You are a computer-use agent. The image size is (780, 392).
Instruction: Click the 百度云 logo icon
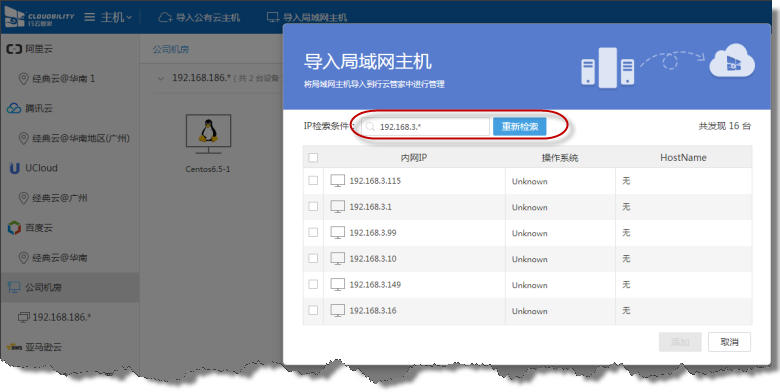click(14, 228)
